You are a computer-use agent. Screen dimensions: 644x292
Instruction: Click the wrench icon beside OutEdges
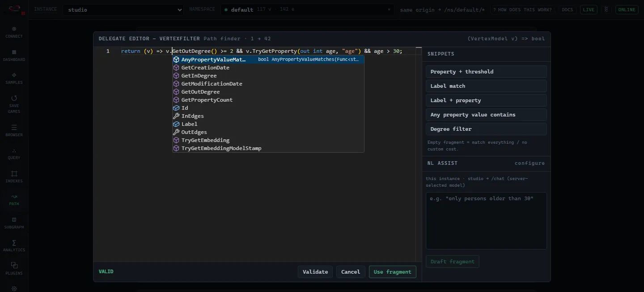coord(176,132)
